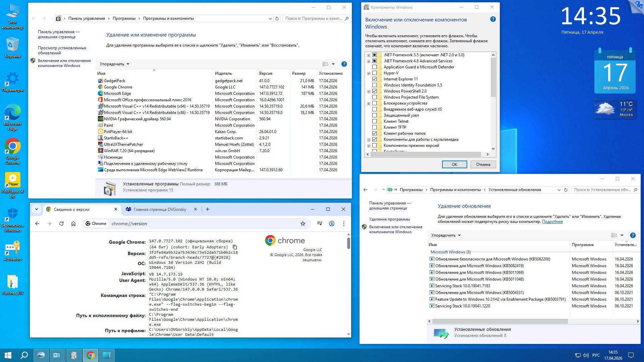
Task: Toggle the Windows PowerShell 2.0 checkbox
Action: (375, 91)
